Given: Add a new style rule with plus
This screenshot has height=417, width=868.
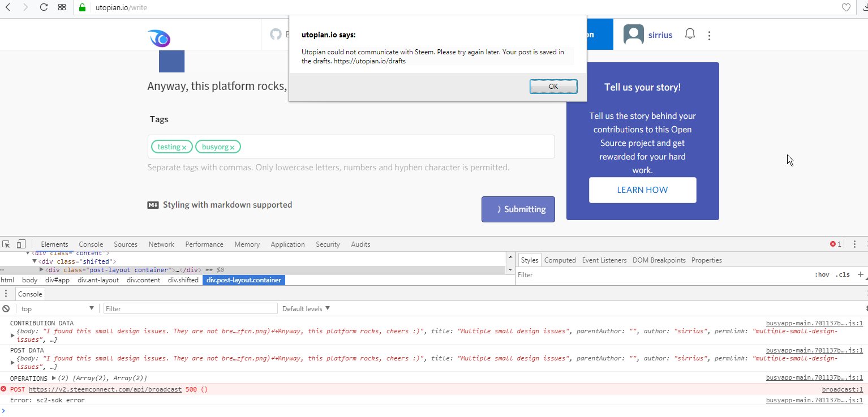Looking at the screenshot, I should point(861,274).
